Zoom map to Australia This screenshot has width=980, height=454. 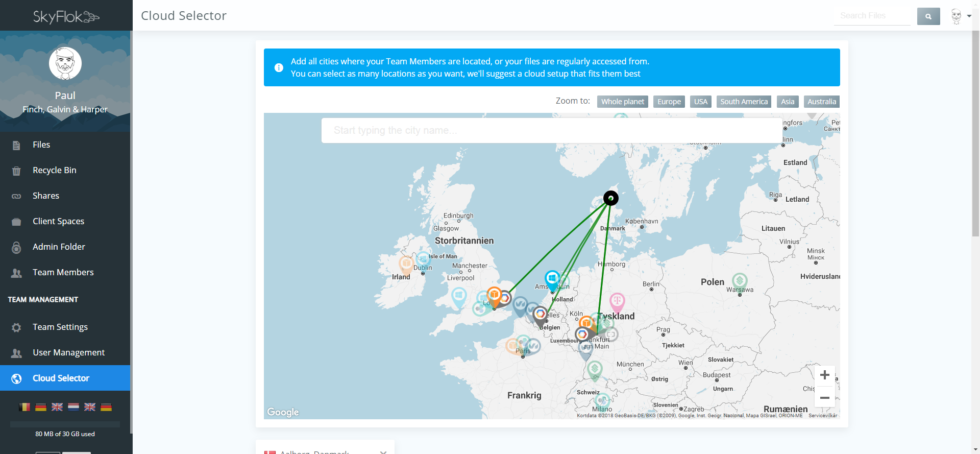[822, 102]
